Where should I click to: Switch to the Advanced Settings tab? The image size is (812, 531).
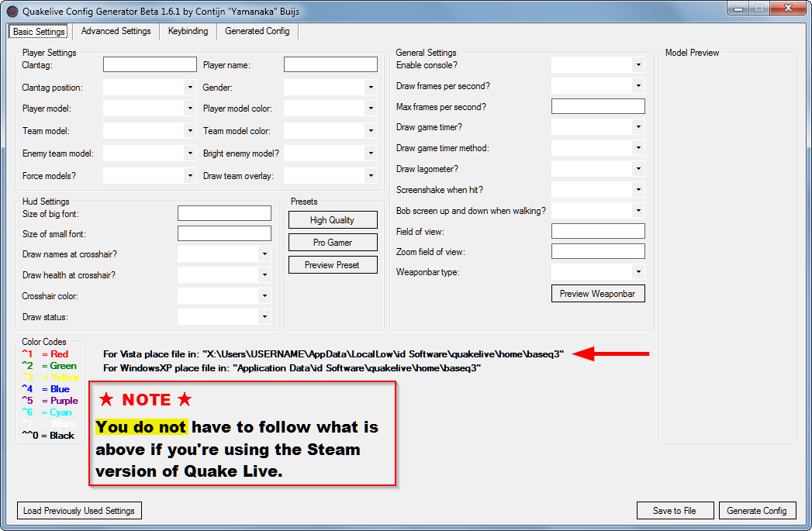(x=115, y=31)
